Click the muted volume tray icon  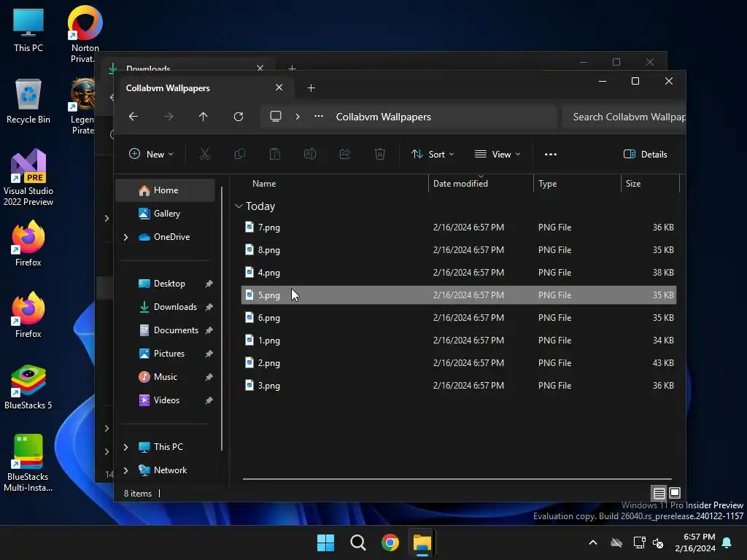click(x=659, y=542)
